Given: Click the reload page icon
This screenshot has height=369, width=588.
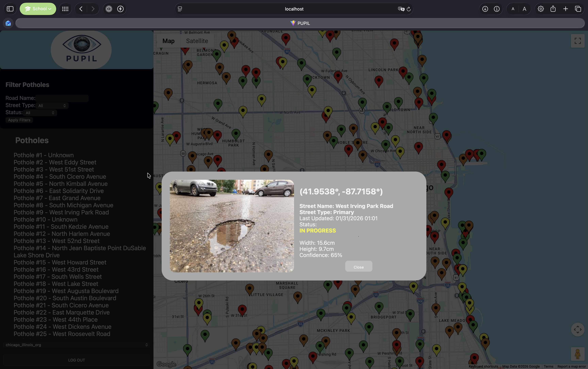Looking at the screenshot, I should tap(409, 9).
